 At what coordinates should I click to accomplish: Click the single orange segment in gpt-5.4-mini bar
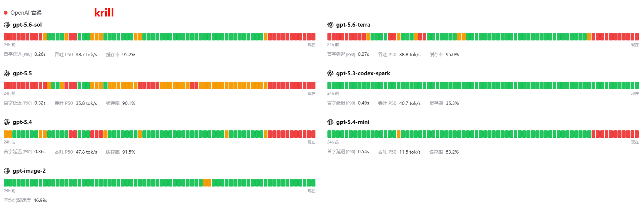[399, 134]
